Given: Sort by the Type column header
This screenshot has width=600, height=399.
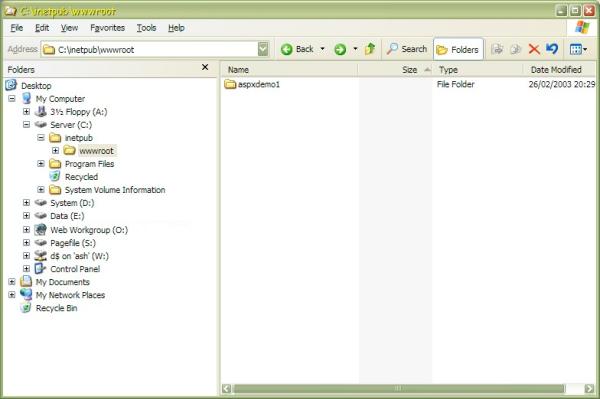Looking at the screenshot, I should (478, 70).
